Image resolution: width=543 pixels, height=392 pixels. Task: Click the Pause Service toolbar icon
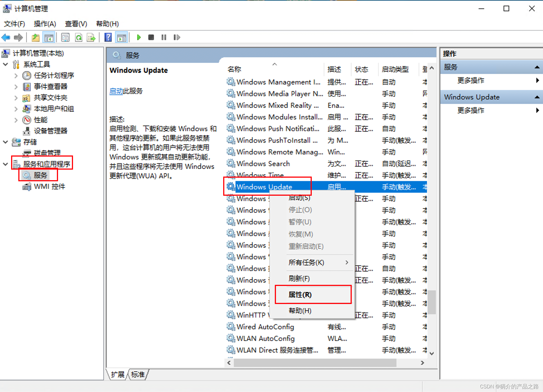pos(164,37)
